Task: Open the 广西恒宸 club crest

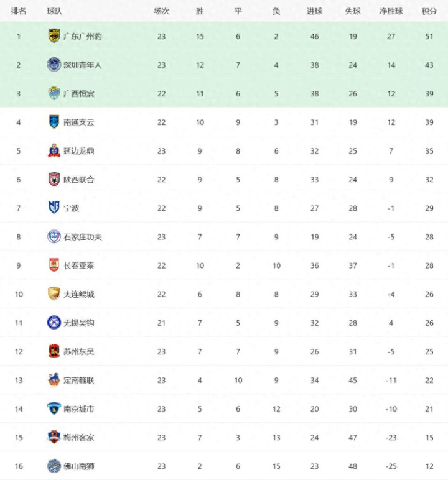Action: click(54, 93)
